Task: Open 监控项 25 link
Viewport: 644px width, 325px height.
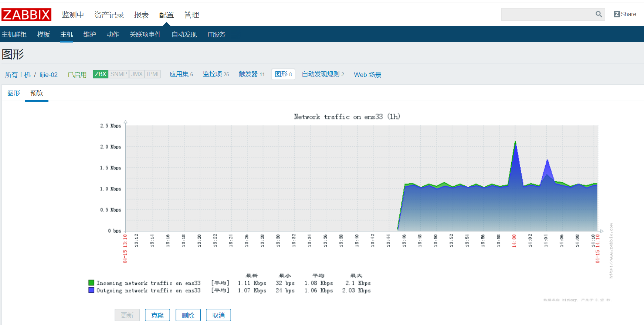Action: coord(216,74)
